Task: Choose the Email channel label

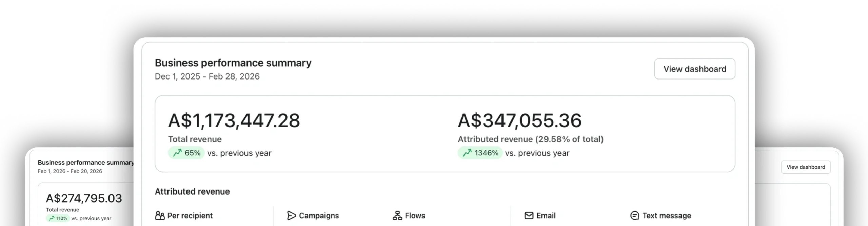Action: (x=546, y=216)
